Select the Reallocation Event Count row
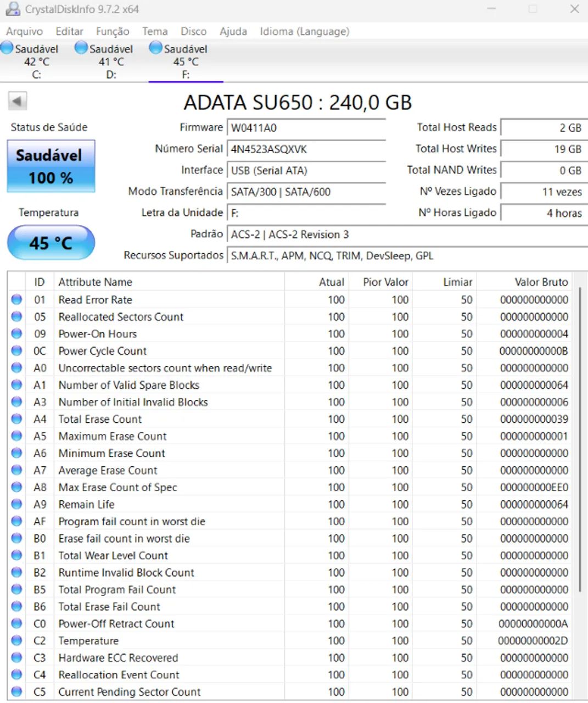 (290, 674)
